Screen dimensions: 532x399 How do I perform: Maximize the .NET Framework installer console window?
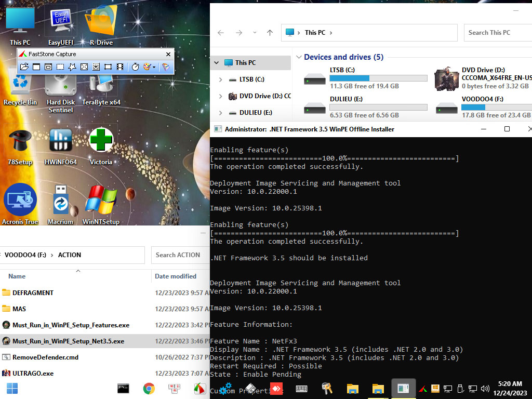507,129
